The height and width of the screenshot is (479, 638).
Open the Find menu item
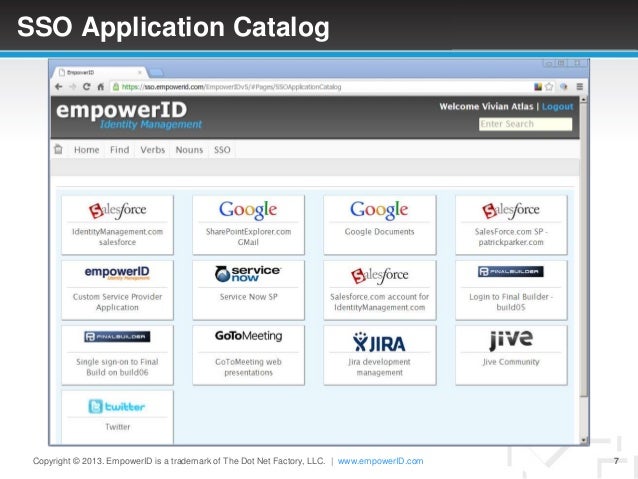[120, 150]
